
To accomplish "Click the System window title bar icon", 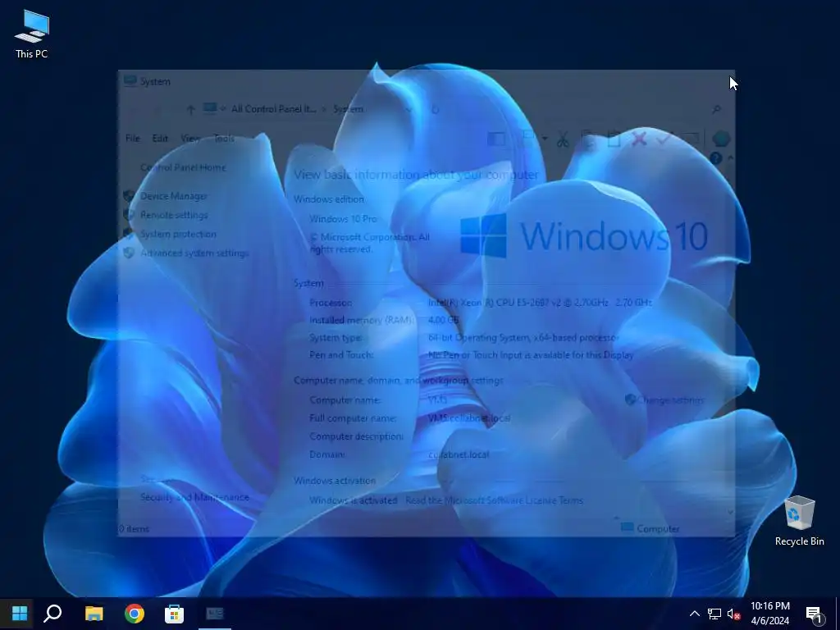I will point(130,81).
